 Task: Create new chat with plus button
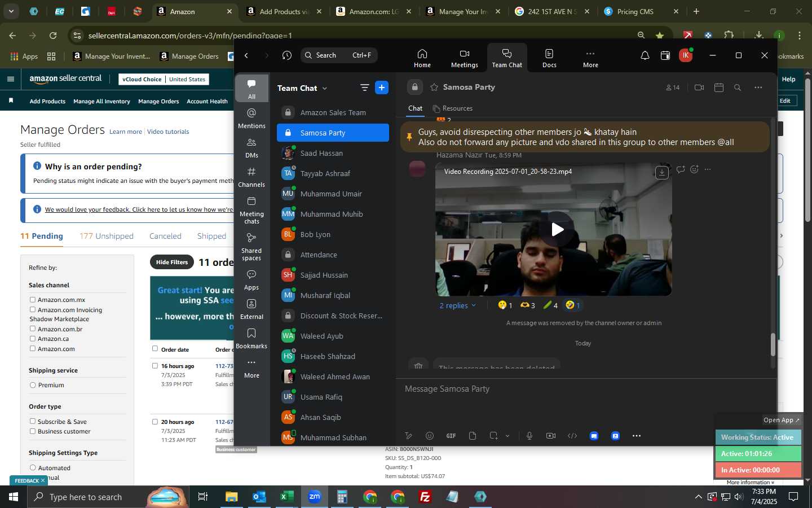[x=382, y=87]
